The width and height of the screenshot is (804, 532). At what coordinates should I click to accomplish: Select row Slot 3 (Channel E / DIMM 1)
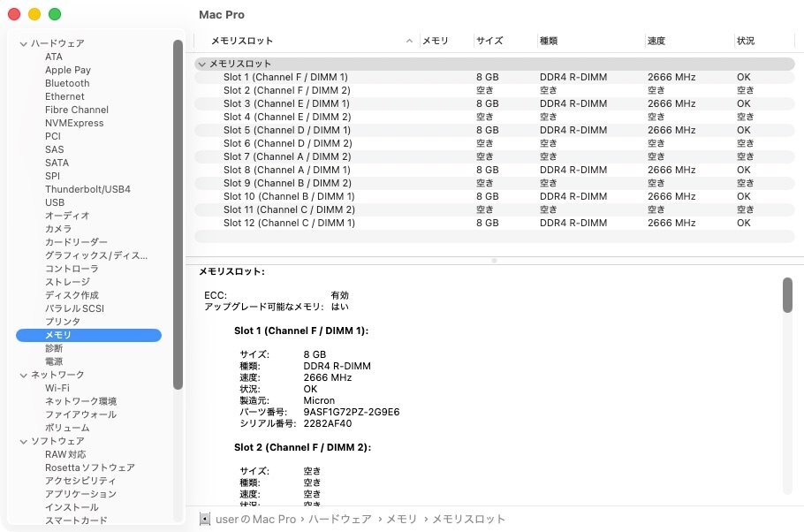[494, 103]
